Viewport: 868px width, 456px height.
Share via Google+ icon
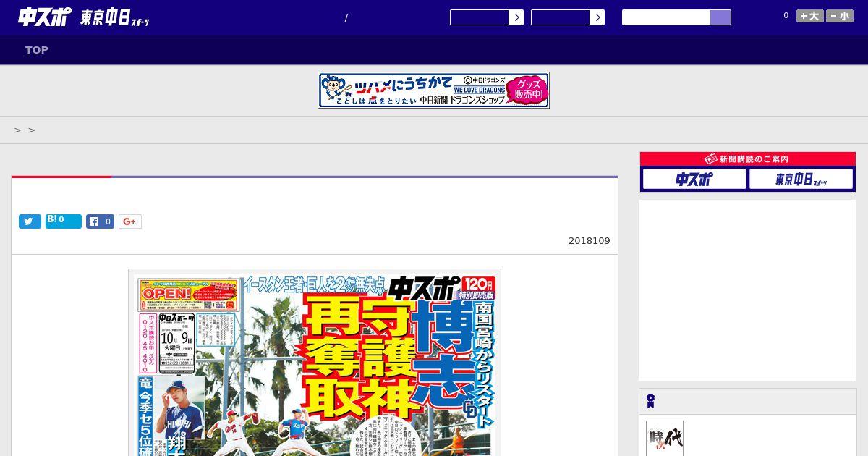130,221
